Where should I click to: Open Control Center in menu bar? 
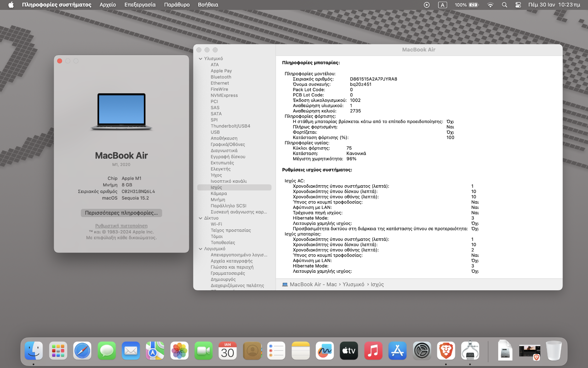pos(518,5)
